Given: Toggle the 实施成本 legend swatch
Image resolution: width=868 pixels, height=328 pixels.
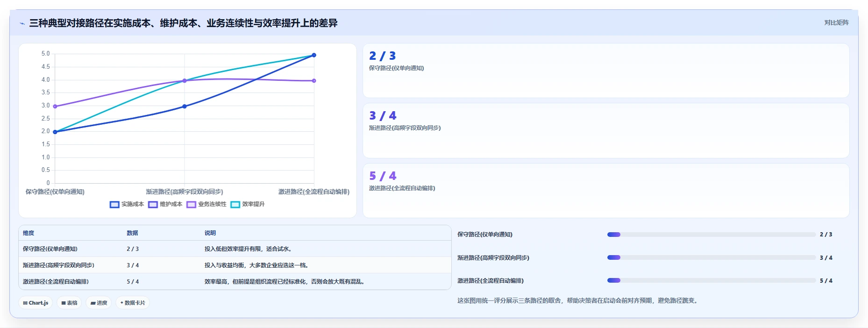Looking at the screenshot, I should pos(114,205).
